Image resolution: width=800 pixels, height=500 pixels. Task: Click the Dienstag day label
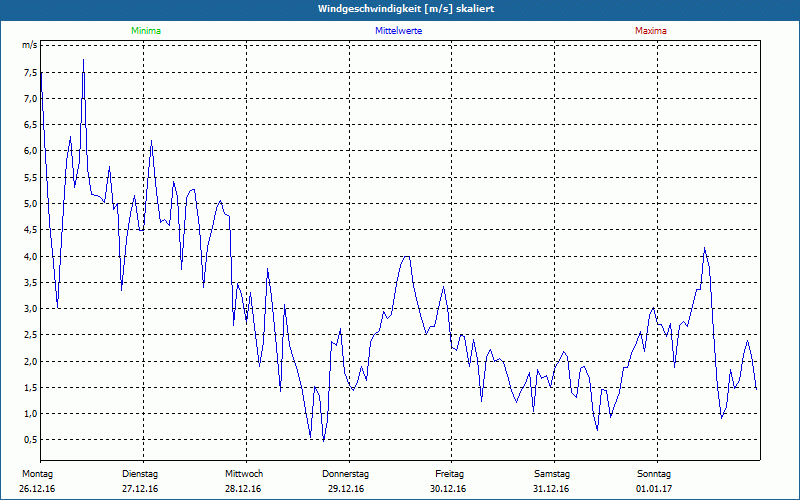point(140,474)
